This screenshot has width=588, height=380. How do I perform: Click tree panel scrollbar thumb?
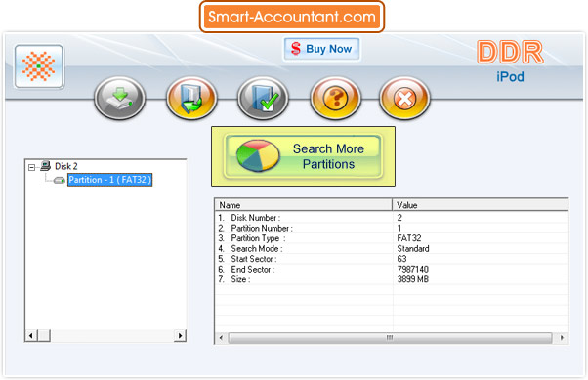click(x=44, y=335)
